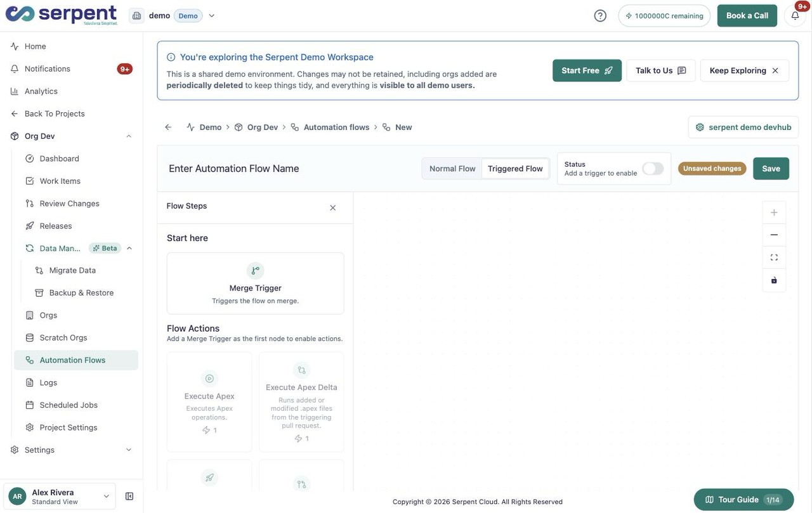
Task: Click the 'Flow Actions' heading
Action: coord(193,328)
